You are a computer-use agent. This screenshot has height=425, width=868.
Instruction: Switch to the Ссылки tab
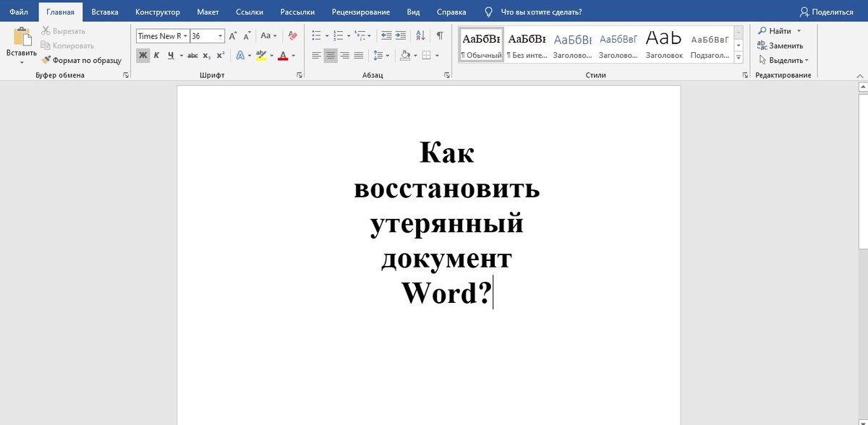click(250, 12)
